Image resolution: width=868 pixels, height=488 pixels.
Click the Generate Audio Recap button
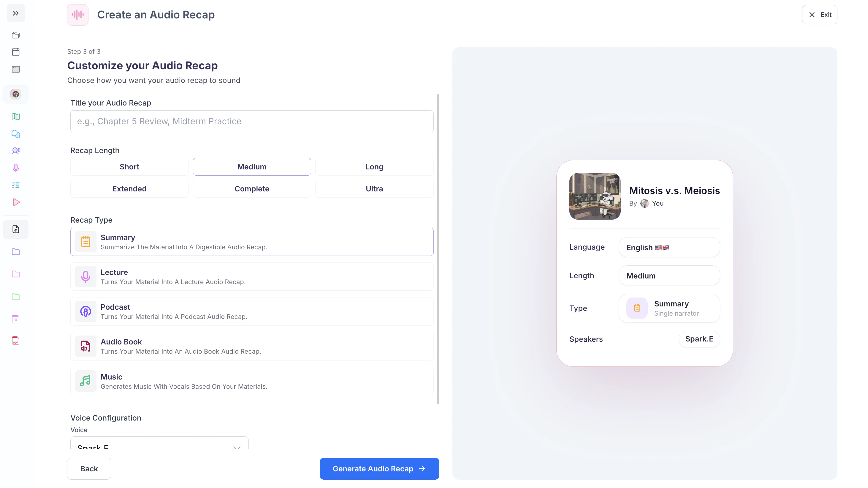point(379,468)
